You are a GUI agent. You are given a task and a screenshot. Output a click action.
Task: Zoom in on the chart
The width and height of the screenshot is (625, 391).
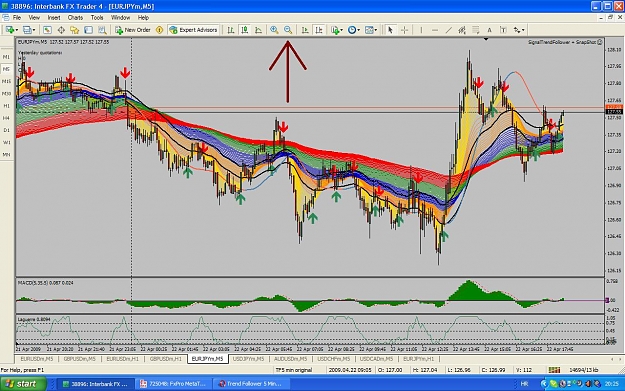(x=274, y=30)
